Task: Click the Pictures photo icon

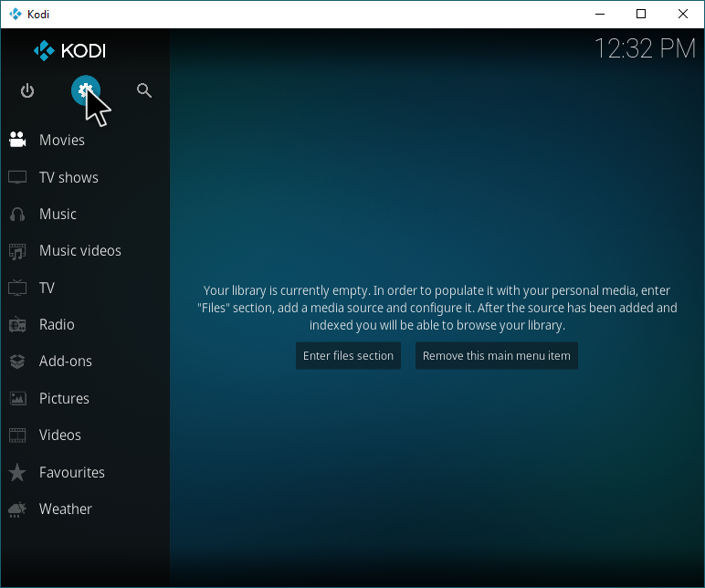Action: point(17,398)
